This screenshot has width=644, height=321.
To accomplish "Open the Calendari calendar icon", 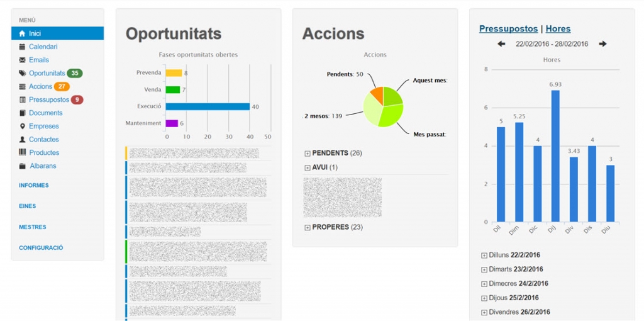I will [22, 47].
